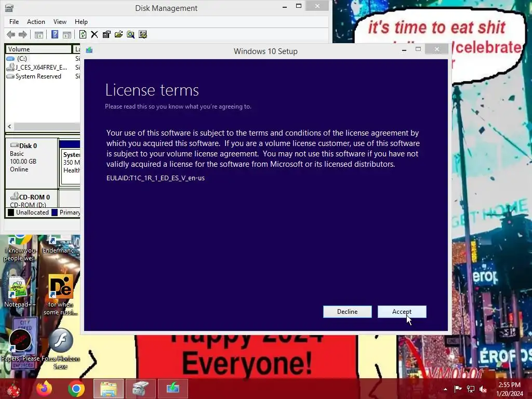Click the volume list horizontal scrollbar left arrow
Viewport: 532px width, 399px height.
click(9, 126)
